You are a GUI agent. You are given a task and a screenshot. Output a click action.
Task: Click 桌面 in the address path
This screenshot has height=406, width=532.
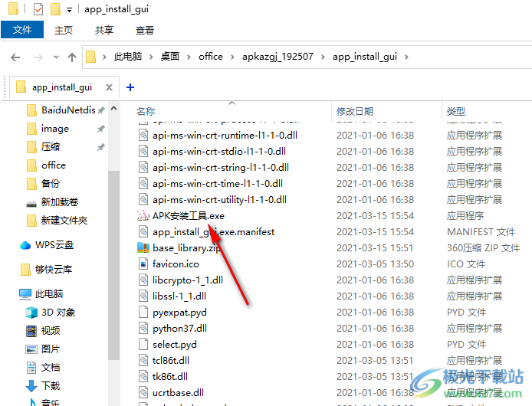(x=170, y=57)
